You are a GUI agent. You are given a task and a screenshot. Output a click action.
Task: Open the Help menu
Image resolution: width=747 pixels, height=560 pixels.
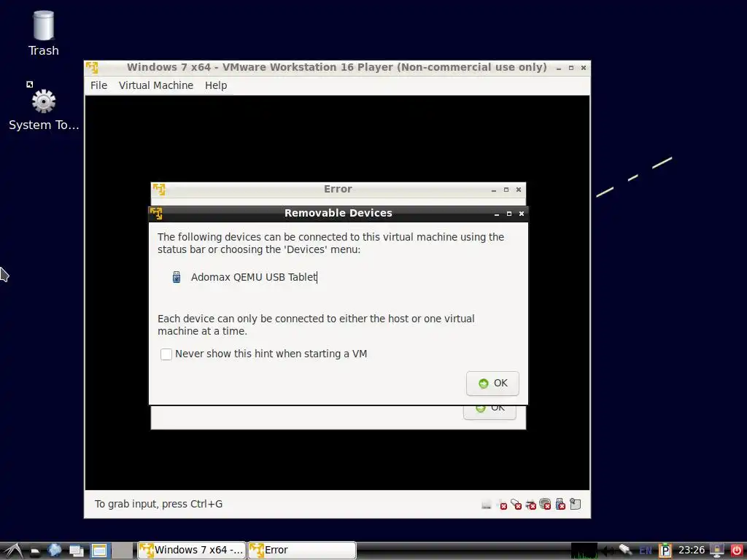coord(216,86)
